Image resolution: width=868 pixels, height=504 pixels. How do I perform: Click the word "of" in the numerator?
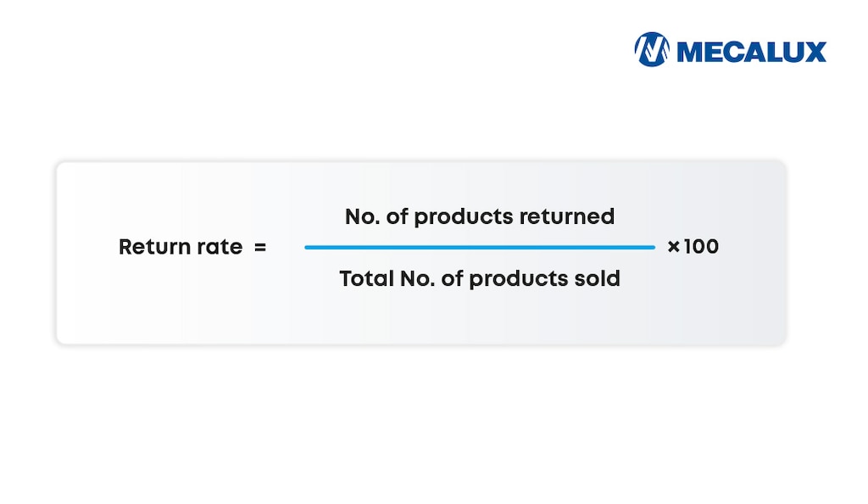(x=398, y=217)
